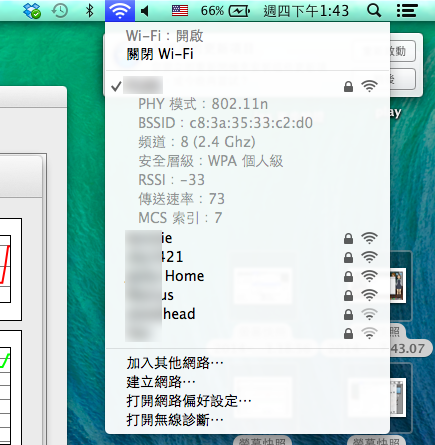
Task: Open the US flag input menu
Action: (x=180, y=11)
